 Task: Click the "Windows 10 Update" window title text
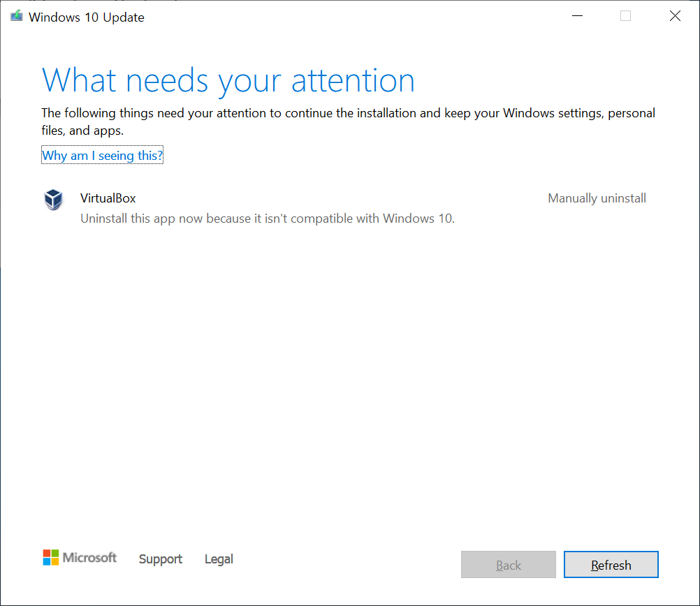87,17
